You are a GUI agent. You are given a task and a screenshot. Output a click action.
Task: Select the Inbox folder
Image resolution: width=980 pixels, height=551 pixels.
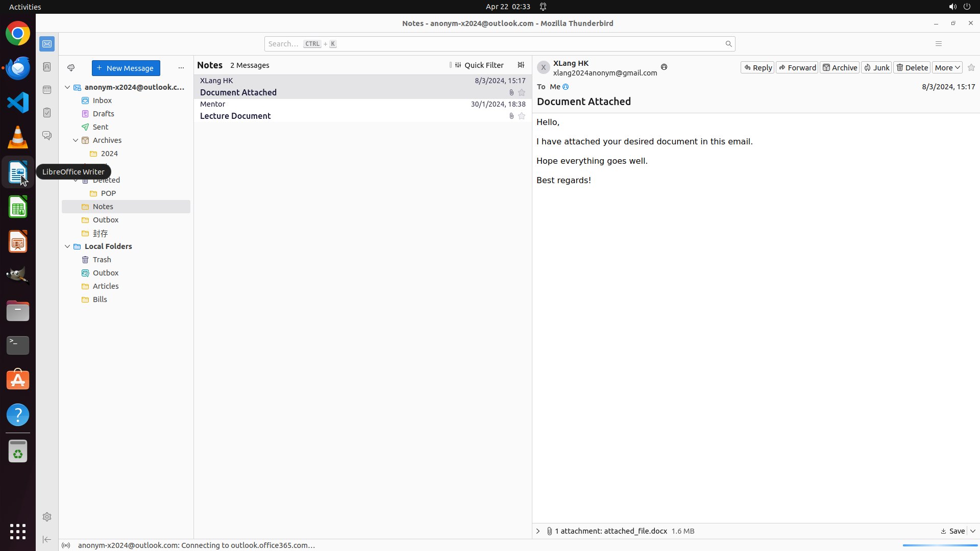click(102, 101)
